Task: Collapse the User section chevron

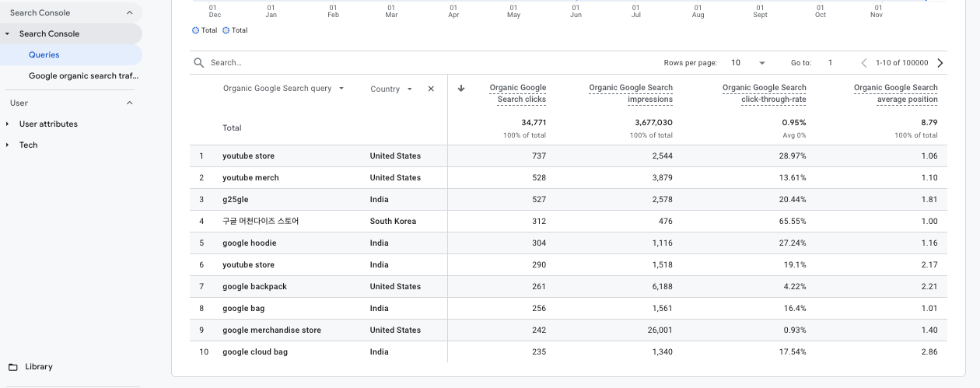Action: coord(129,103)
